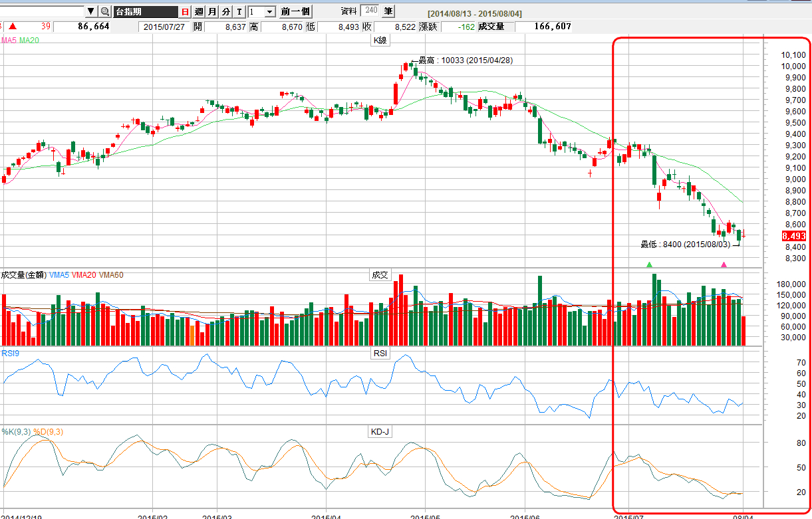Click the 180,000 volume axis label
Screen dimensions: 812x519
click(x=792, y=284)
